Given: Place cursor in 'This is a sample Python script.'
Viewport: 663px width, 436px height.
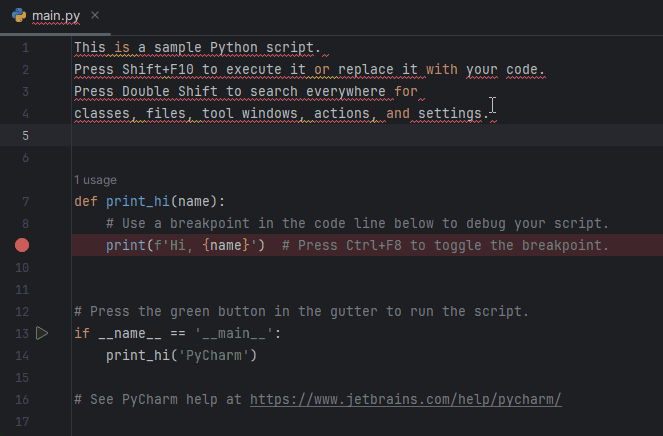Looking at the screenshot, I should click(197, 47).
